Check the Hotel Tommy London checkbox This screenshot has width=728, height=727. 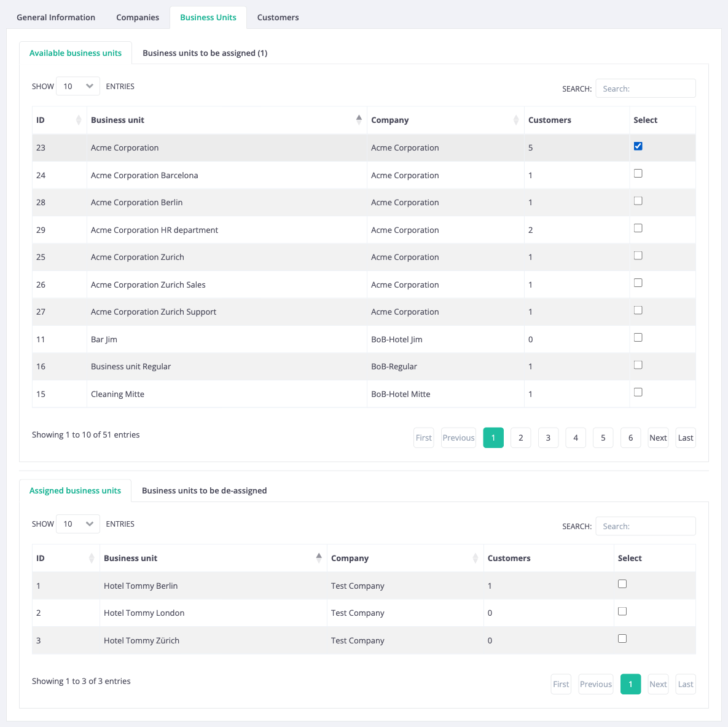coord(622,612)
